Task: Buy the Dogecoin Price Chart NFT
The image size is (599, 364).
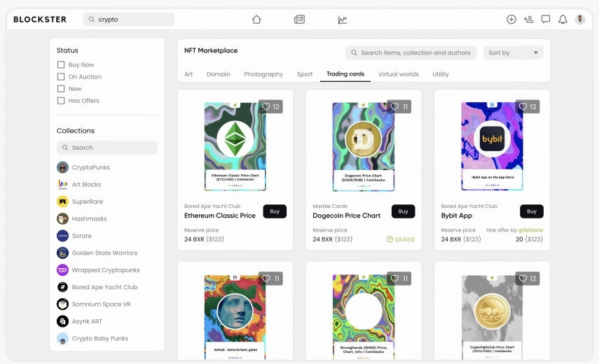Action: (x=403, y=211)
